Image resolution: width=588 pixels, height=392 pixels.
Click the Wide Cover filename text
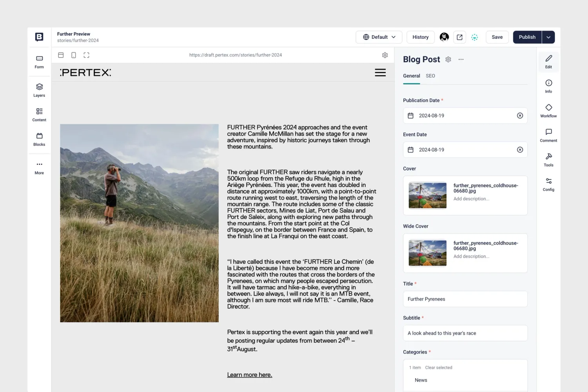[486, 246]
